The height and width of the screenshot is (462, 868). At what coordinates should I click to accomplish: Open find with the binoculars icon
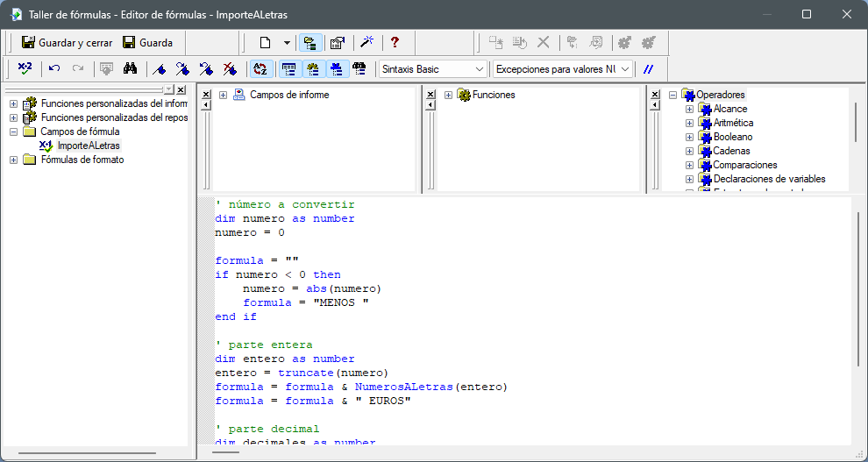[x=131, y=68]
